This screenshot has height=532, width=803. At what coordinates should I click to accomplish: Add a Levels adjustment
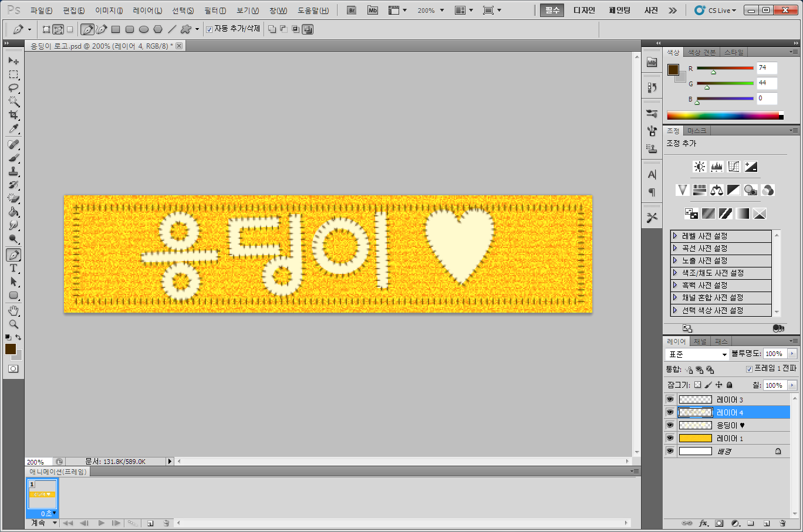[x=717, y=167]
